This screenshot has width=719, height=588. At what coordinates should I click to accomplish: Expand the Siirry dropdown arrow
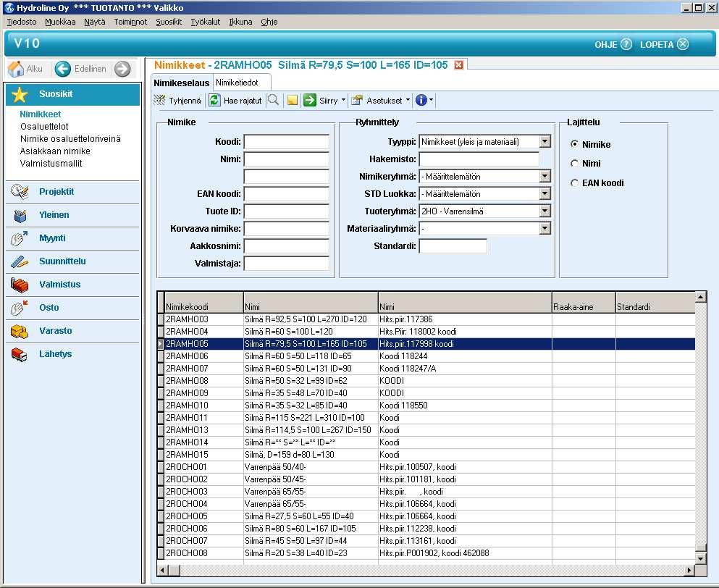pyautogui.click(x=343, y=100)
